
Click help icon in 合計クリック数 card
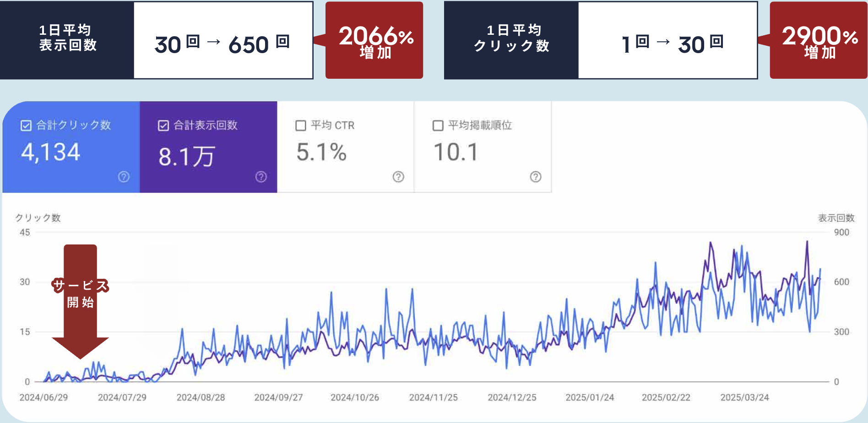[x=124, y=177]
